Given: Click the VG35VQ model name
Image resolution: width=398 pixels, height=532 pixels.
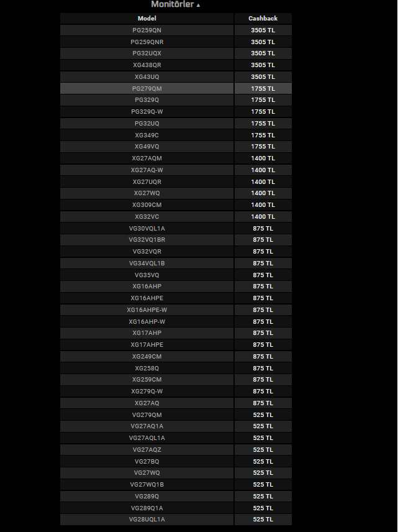Looking at the screenshot, I should (147, 275).
